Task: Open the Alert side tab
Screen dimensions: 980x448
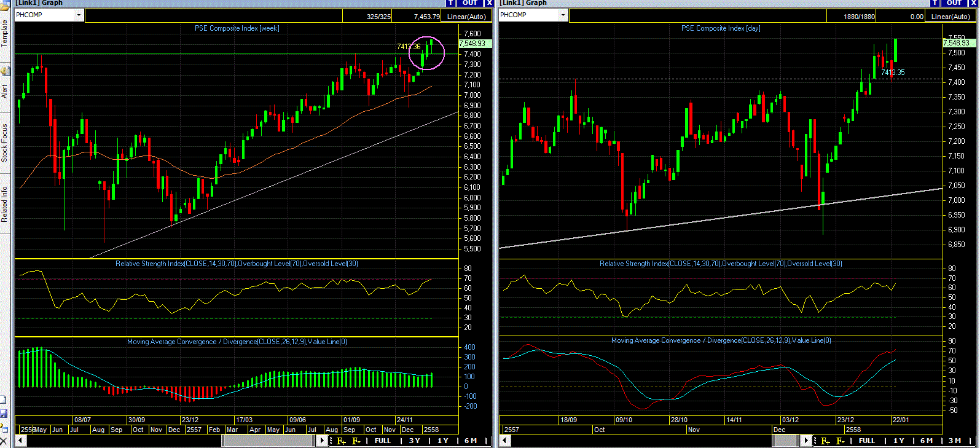Action: [4, 92]
